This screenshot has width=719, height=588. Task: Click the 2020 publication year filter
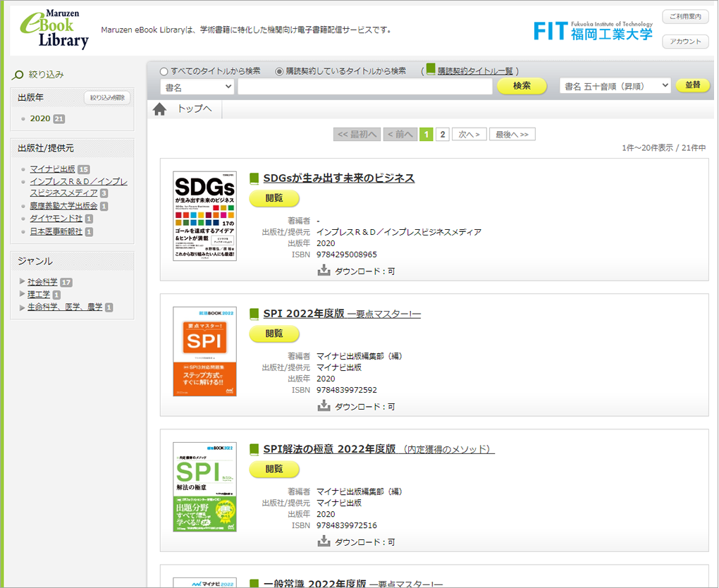(40, 118)
